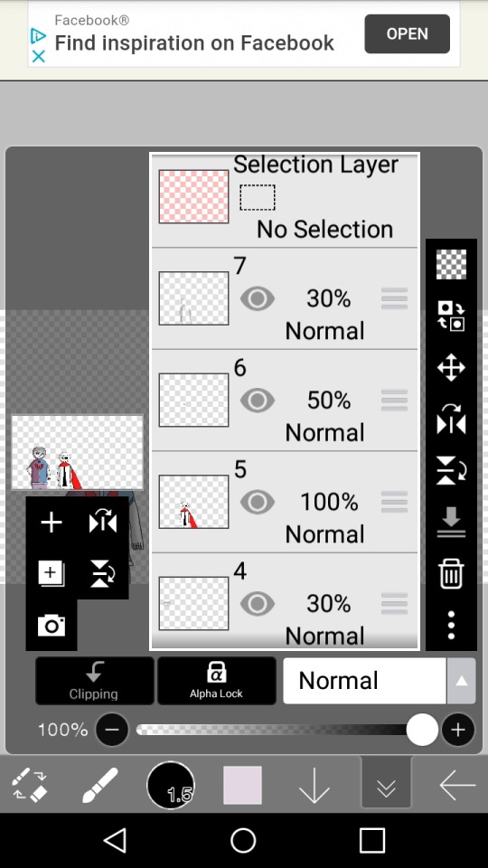
Task: Open the three-dot more options menu
Action: [x=451, y=626]
